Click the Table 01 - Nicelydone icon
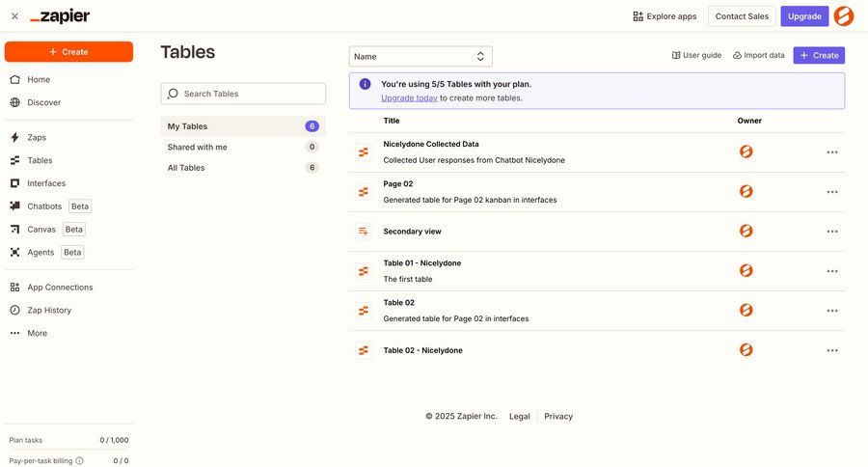The width and height of the screenshot is (868, 467). (x=364, y=271)
